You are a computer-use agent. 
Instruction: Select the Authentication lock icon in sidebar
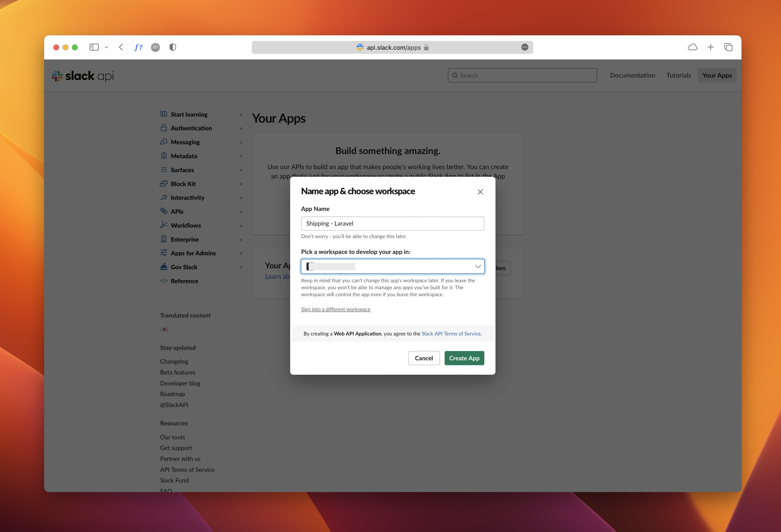(x=164, y=128)
